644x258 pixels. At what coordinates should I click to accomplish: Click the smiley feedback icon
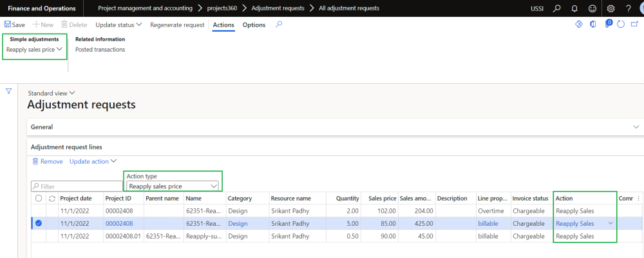pos(592,8)
